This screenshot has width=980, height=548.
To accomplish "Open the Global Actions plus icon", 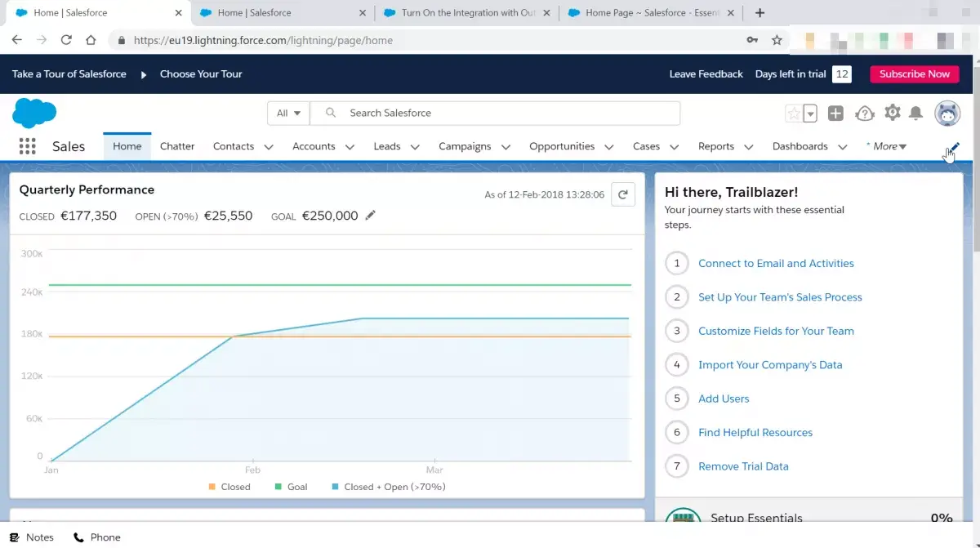I will pyautogui.click(x=835, y=114).
